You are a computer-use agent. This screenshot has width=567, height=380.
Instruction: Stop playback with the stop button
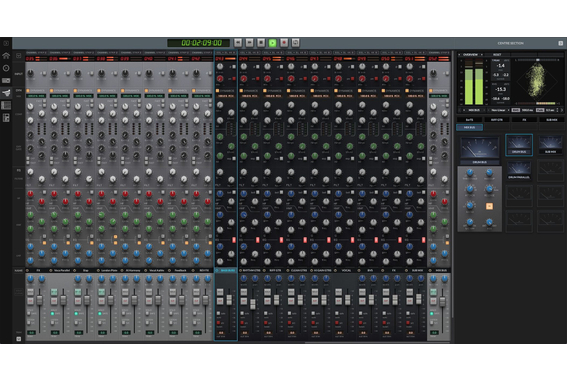(x=261, y=43)
